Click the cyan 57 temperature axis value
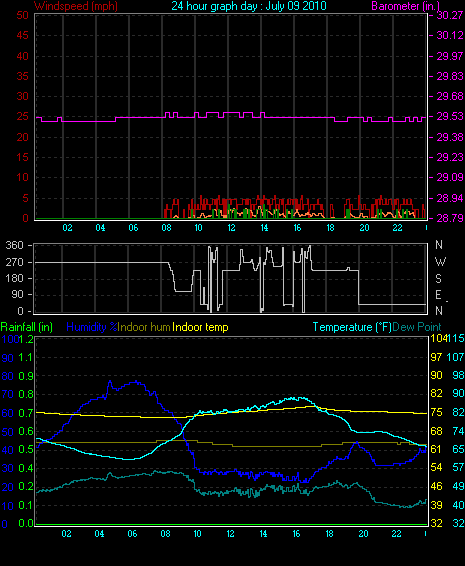Image resolution: width=465 pixels, height=566 pixels. 458,467
